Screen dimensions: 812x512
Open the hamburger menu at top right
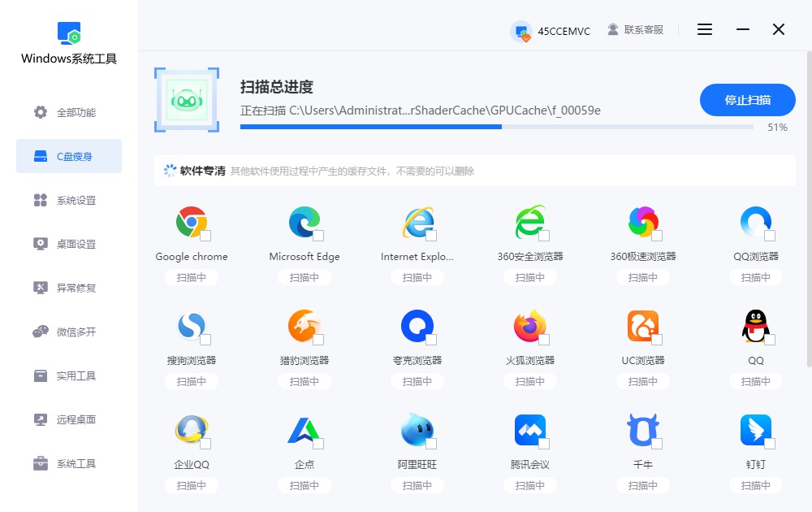pos(704,29)
